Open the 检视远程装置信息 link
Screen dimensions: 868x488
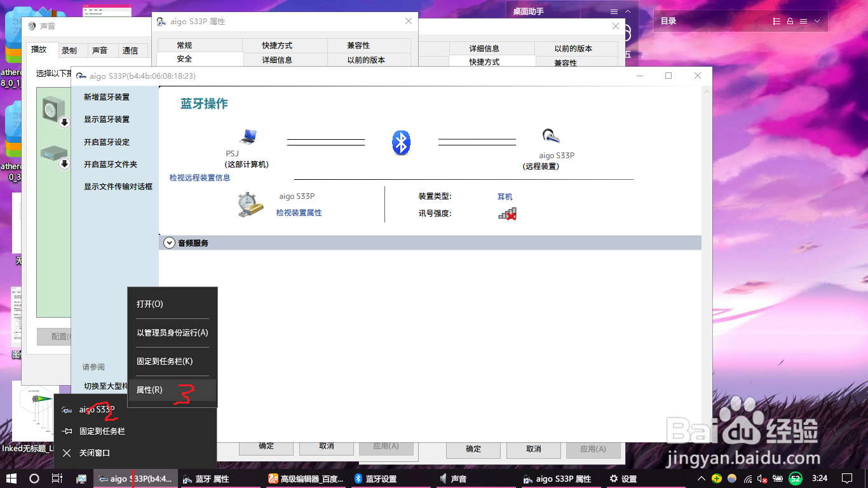pyautogui.click(x=200, y=178)
